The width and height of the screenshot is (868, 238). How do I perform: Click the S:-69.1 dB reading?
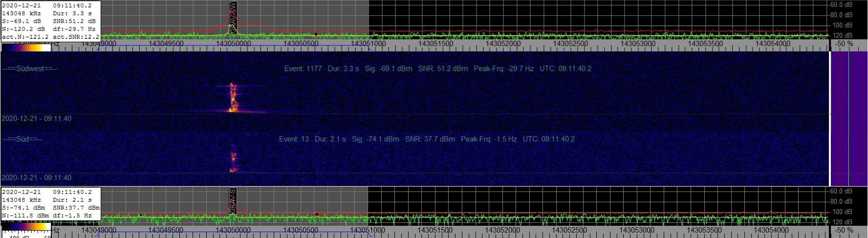pyautogui.click(x=22, y=22)
